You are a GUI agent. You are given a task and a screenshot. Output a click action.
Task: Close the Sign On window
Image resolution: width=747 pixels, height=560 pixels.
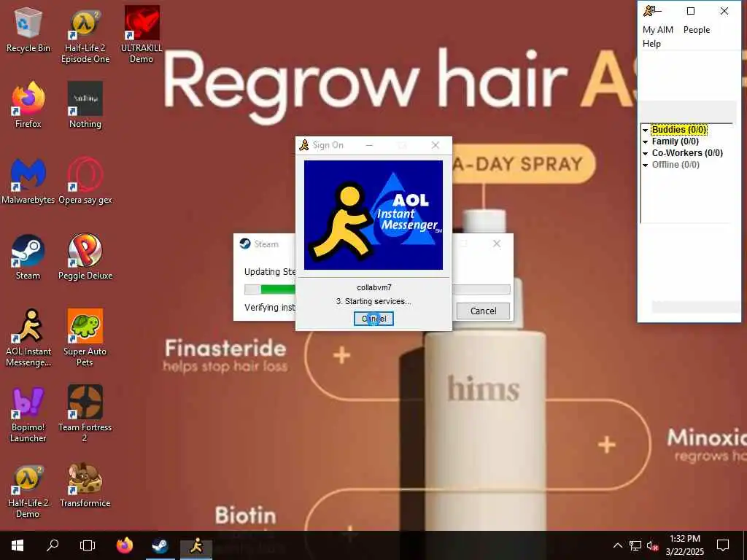435,145
